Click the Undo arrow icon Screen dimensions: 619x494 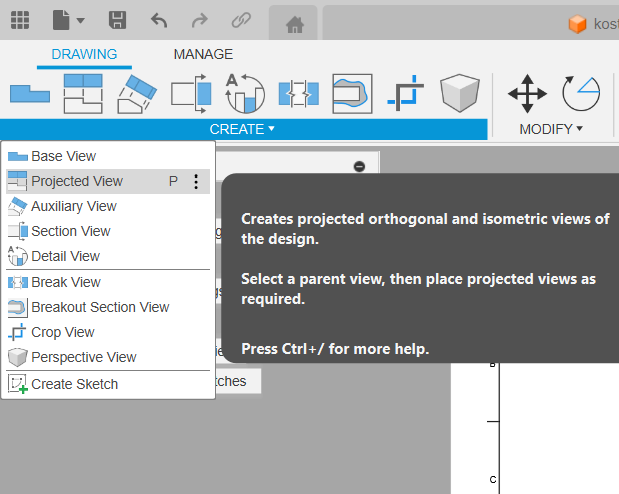159,20
